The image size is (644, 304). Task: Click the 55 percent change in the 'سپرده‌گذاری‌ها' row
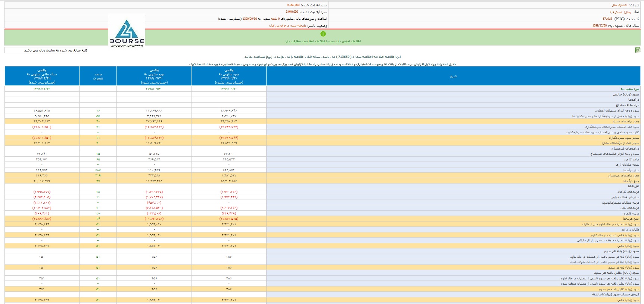click(x=98, y=116)
